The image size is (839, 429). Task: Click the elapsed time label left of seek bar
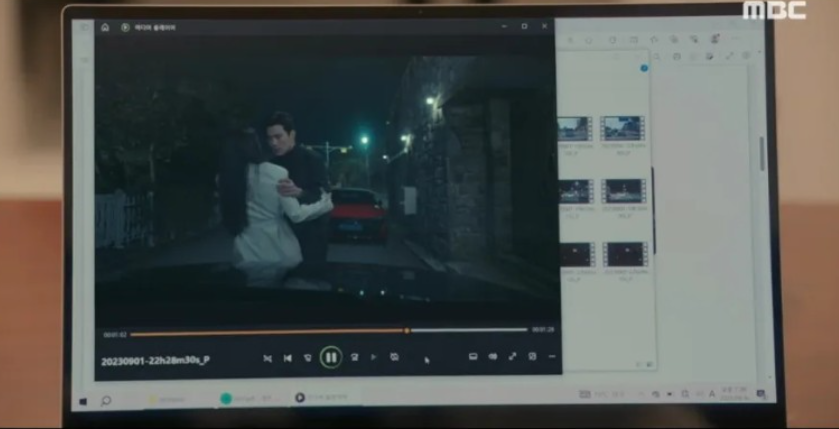click(115, 335)
